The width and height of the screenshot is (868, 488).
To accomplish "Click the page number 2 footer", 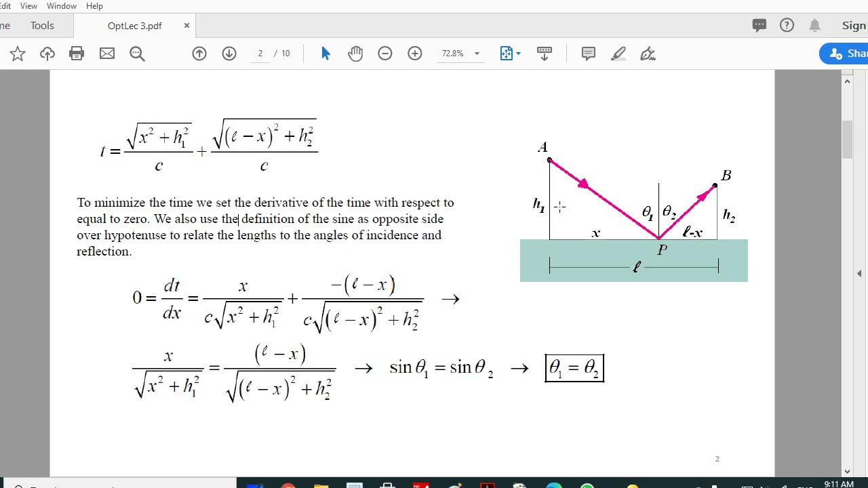I will coord(717,459).
